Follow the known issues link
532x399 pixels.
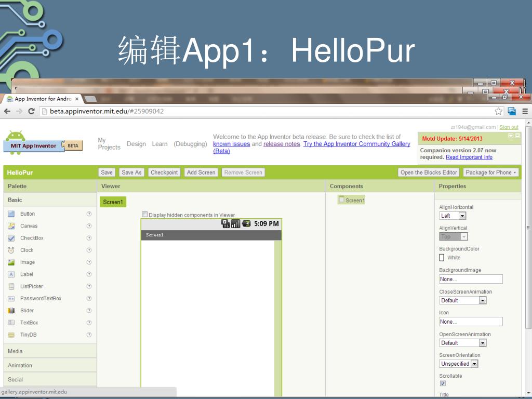[231, 144]
